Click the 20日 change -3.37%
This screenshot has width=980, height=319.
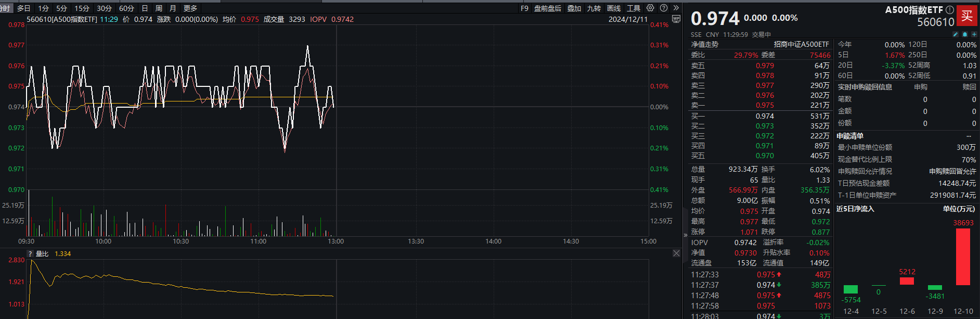click(893, 66)
